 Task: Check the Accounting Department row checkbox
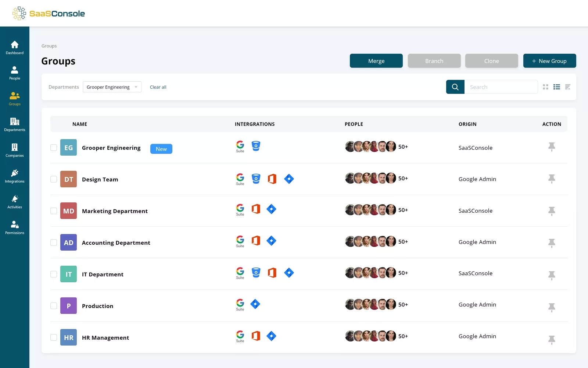coord(54,243)
